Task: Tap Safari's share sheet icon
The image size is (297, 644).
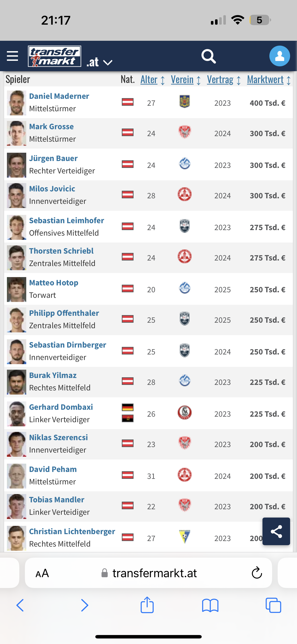Action: point(147,605)
